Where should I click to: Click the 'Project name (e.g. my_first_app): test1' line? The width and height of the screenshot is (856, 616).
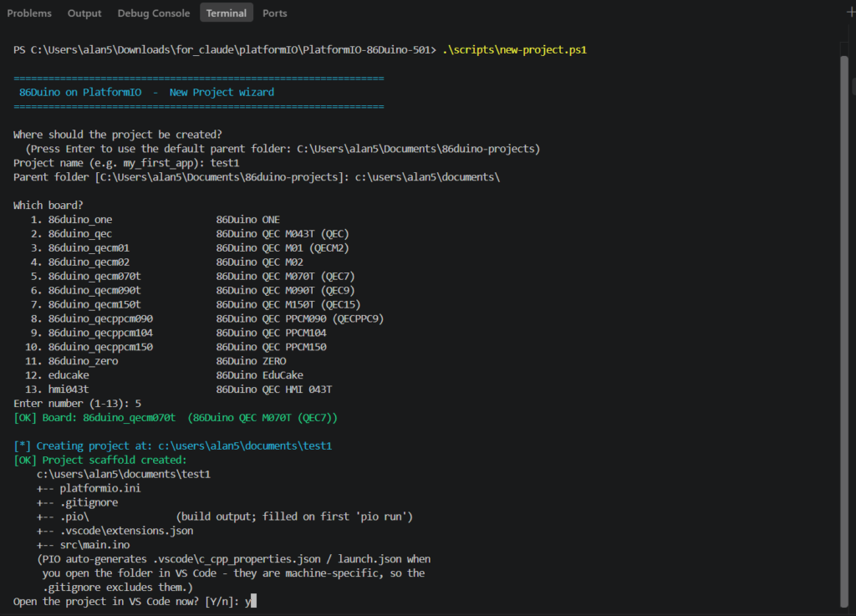[126, 163]
